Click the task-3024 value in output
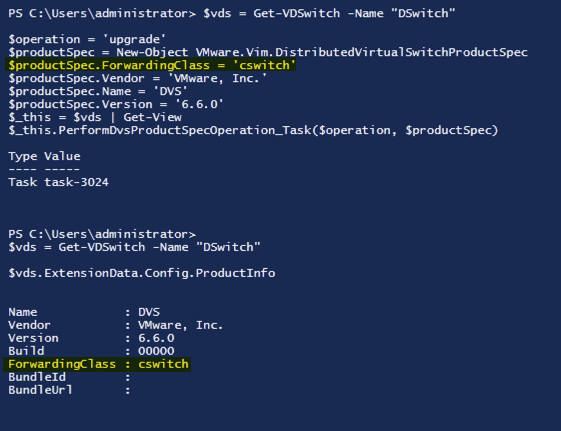 pos(76,182)
